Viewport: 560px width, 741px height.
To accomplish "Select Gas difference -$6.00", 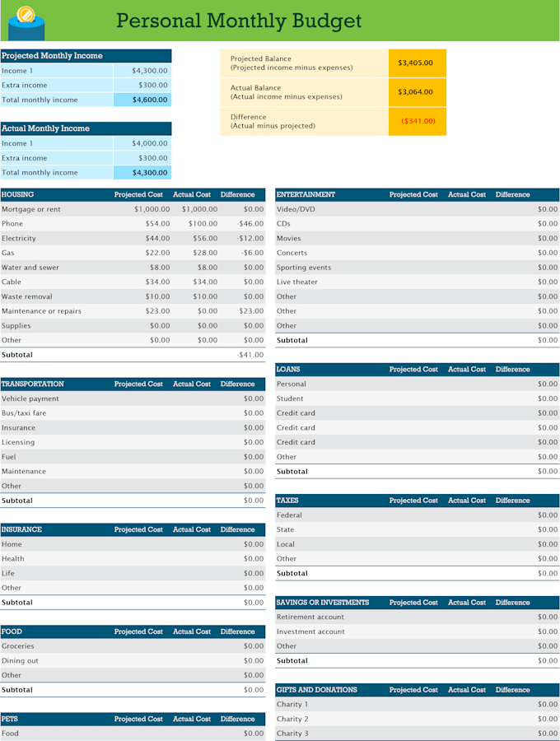I will point(252,253).
